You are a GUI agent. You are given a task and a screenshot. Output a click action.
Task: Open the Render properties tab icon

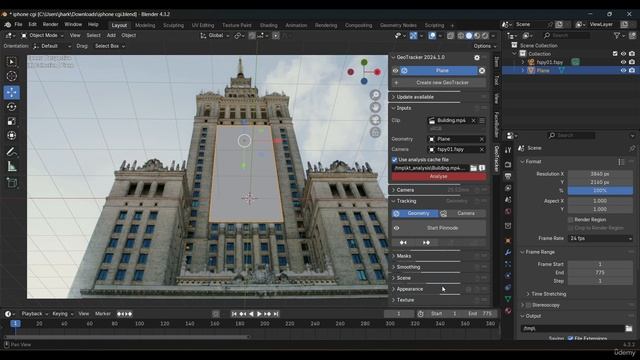[x=508, y=165]
